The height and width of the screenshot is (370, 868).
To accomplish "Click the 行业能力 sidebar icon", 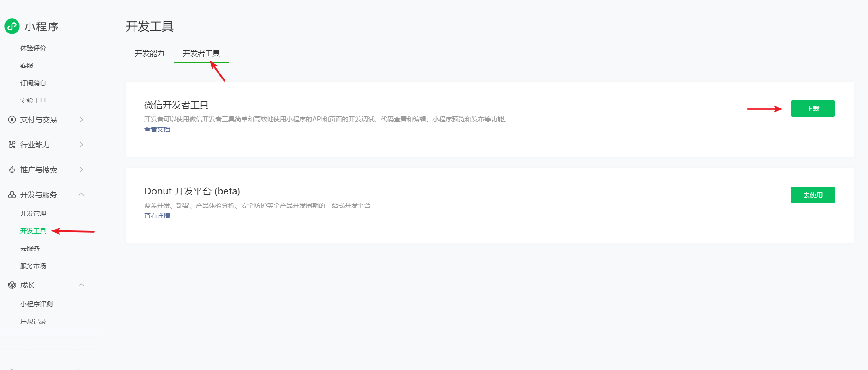I will pos(12,145).
